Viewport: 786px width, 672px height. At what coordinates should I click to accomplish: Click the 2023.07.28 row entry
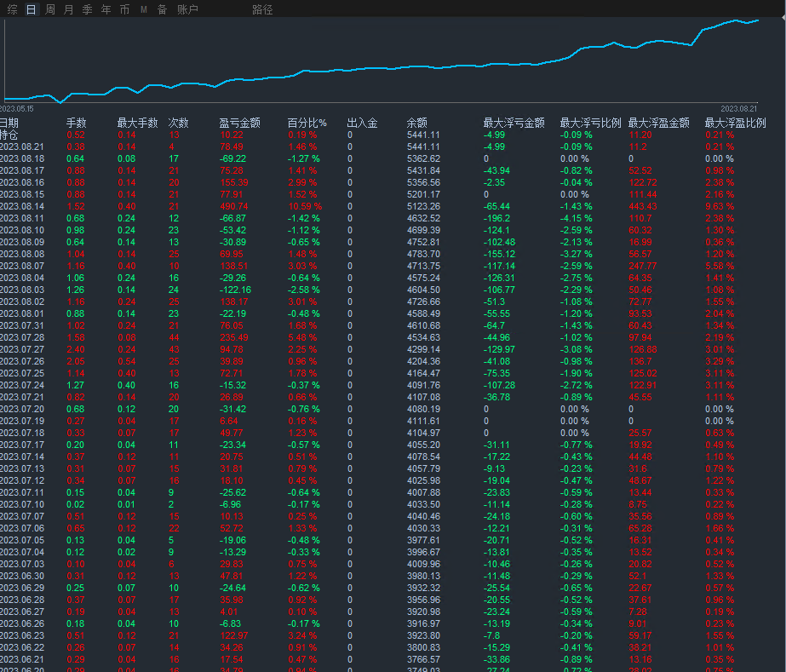(x=22, y=337)
